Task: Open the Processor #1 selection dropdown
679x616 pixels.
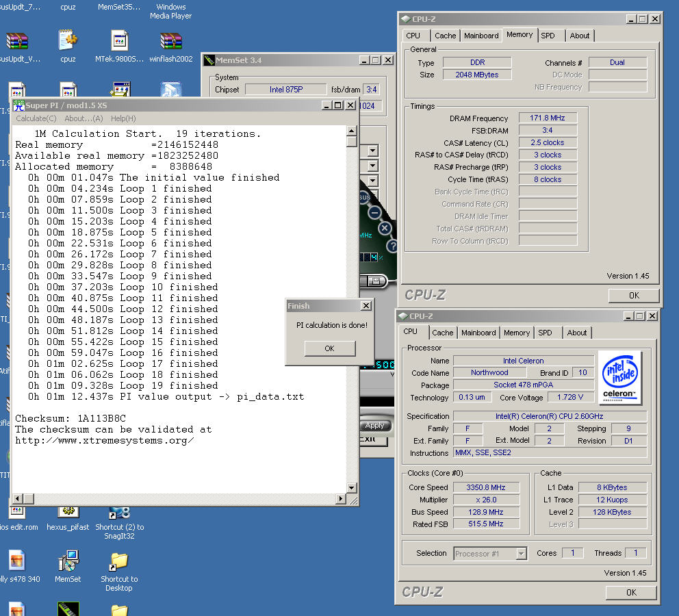Action: 522,553
